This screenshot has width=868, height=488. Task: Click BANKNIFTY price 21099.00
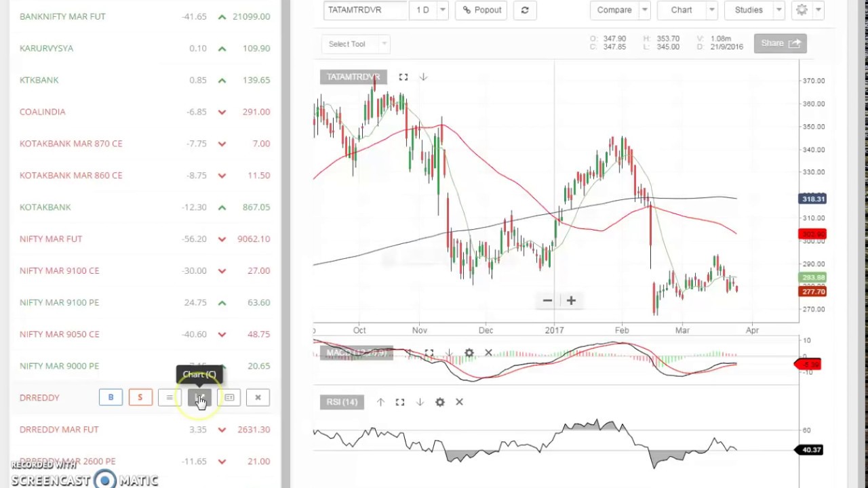pos(251,16)
